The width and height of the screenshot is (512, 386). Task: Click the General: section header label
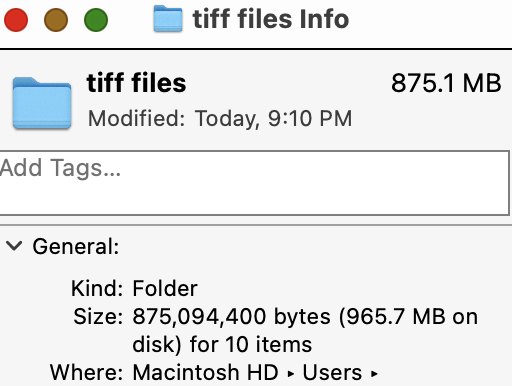click(76, 247)
